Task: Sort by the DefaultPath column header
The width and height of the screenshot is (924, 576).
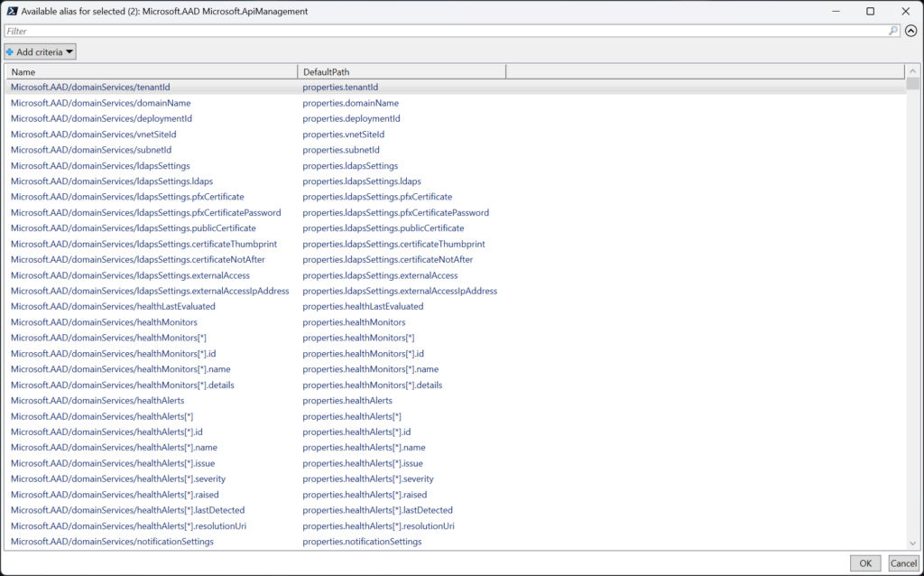Action: pyautogui.click(x=402, y=72)
